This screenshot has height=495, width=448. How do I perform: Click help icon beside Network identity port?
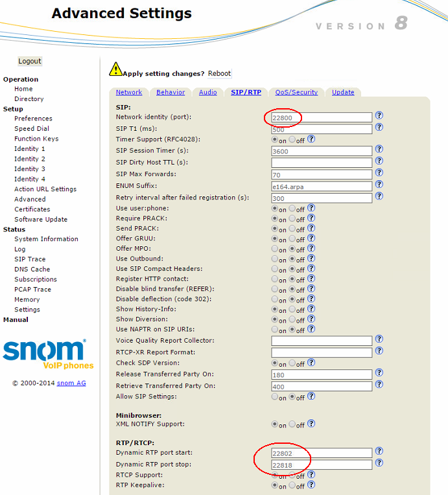tap(379, 116)
